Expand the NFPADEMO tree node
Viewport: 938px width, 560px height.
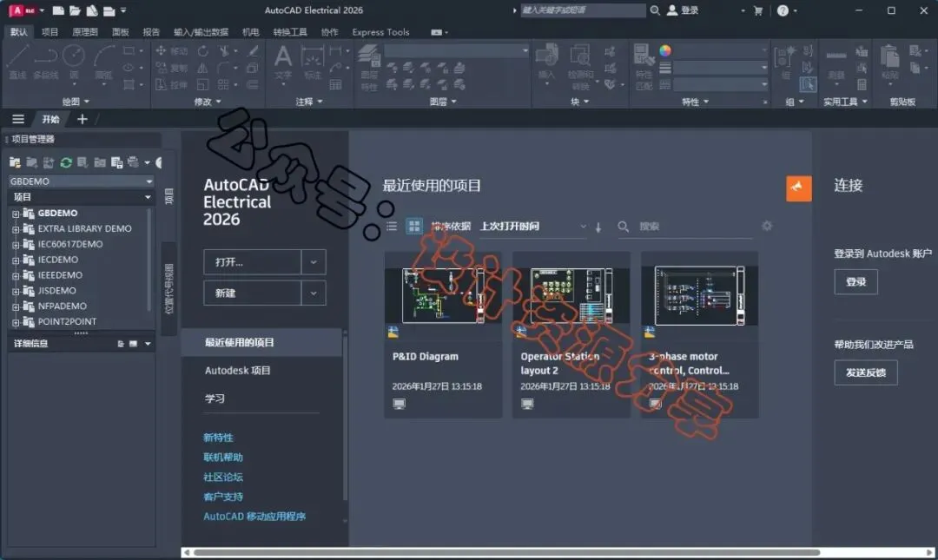point(16,307)
